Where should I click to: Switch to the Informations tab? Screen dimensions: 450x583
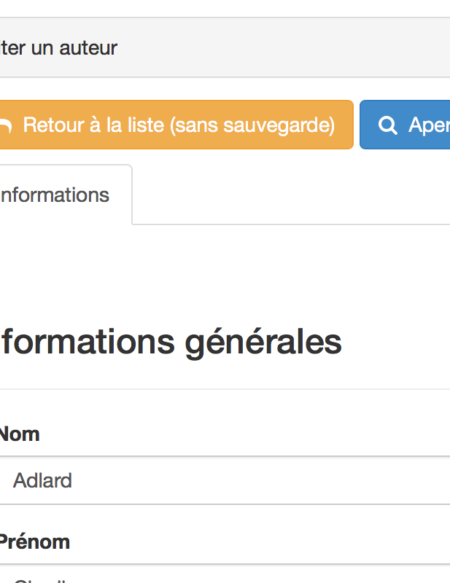(x=65, y=195)
